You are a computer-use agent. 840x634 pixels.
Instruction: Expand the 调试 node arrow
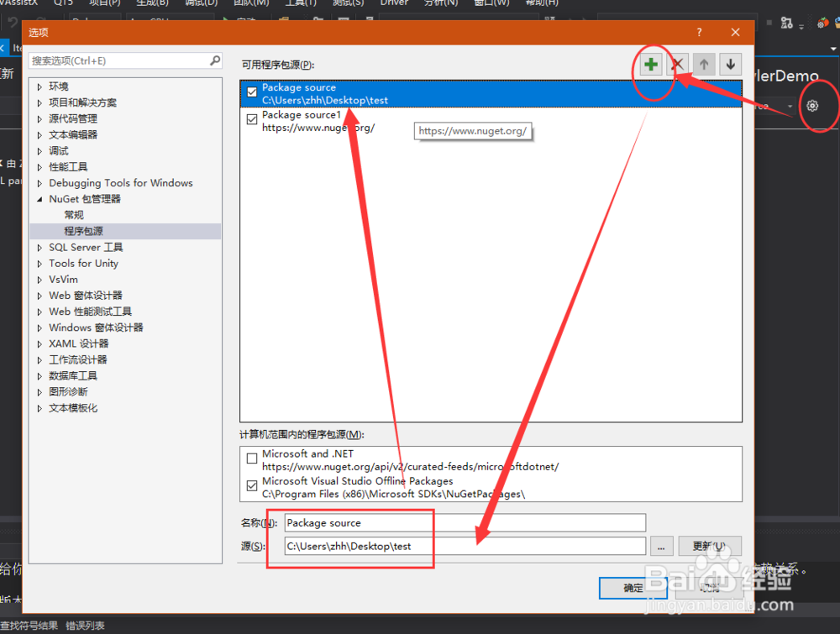[39, 151]
